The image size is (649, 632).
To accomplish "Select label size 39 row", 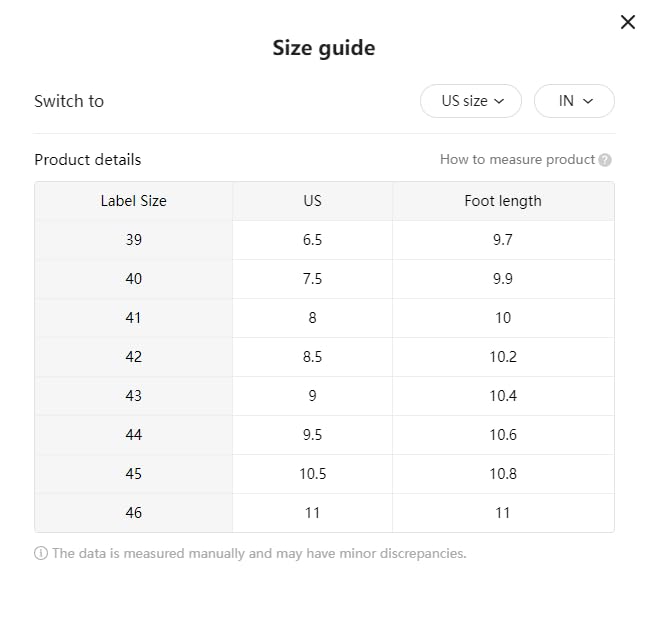I will pyautogui.click(x=134, y=240).
